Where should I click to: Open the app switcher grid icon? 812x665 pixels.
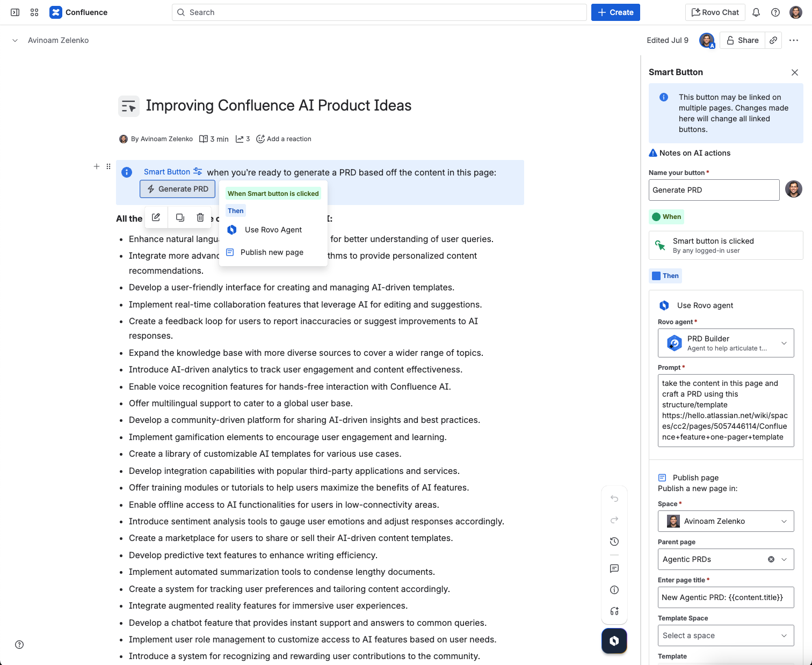point(34,12)
